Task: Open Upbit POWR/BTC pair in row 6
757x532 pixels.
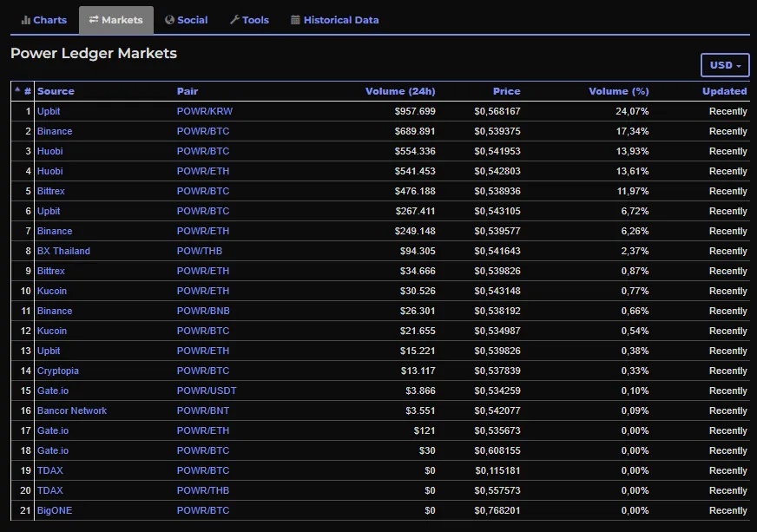Action: pos(203,211)
